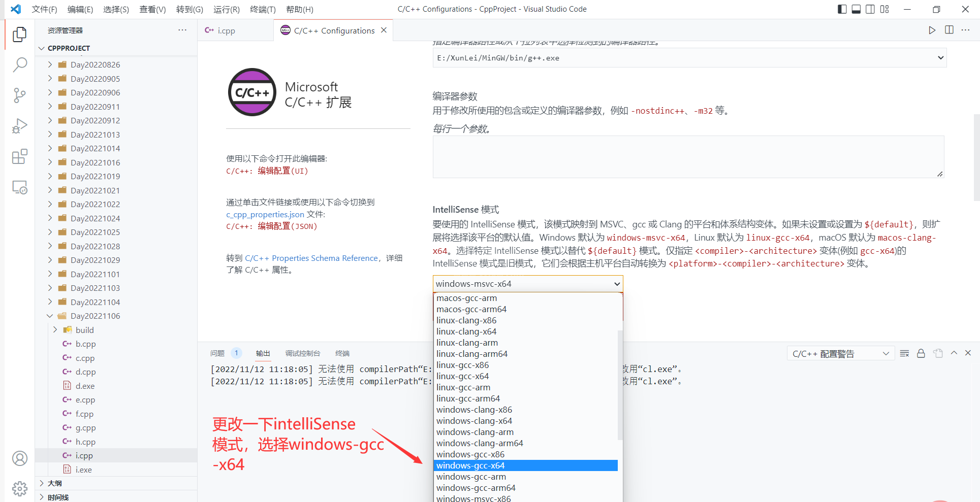Click the IntelliSense list scrollbar

point(620,385)
